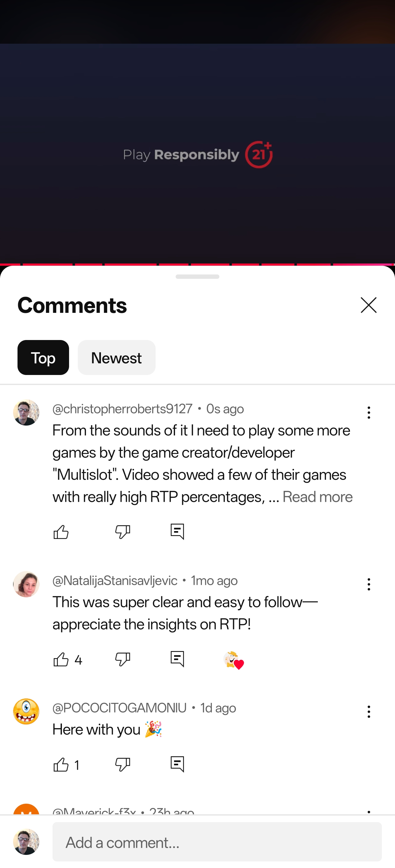Select the Top comments chip
Screen dimensions: 395x868
point(43,358)
